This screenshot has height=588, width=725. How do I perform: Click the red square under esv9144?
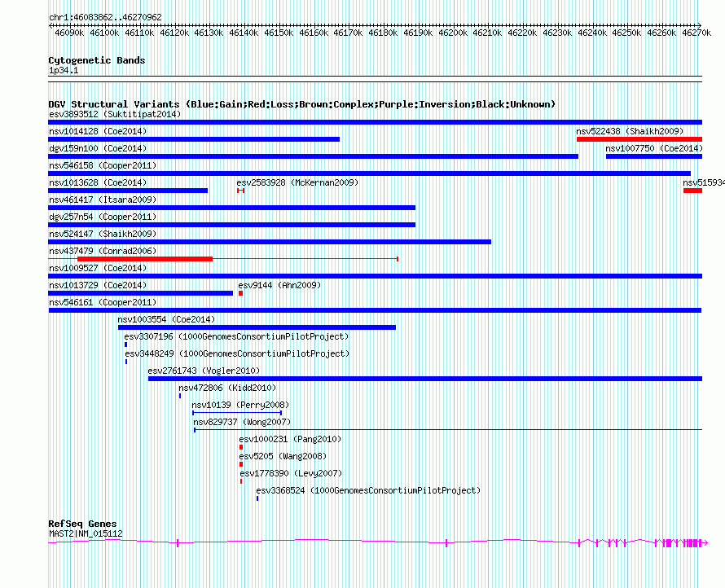point(241,293)
